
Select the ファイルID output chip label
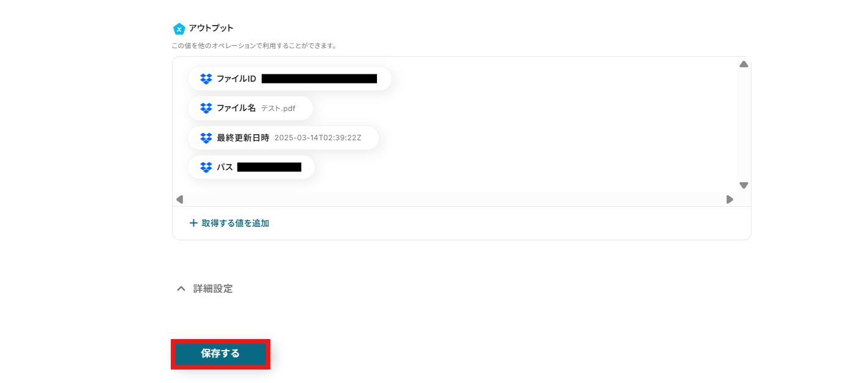click(x=237, y=79)
